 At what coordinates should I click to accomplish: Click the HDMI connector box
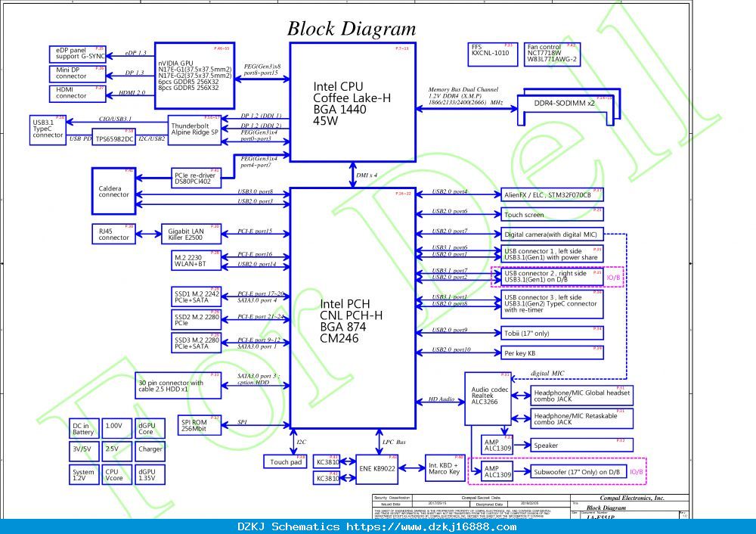(x=77, y=94)
